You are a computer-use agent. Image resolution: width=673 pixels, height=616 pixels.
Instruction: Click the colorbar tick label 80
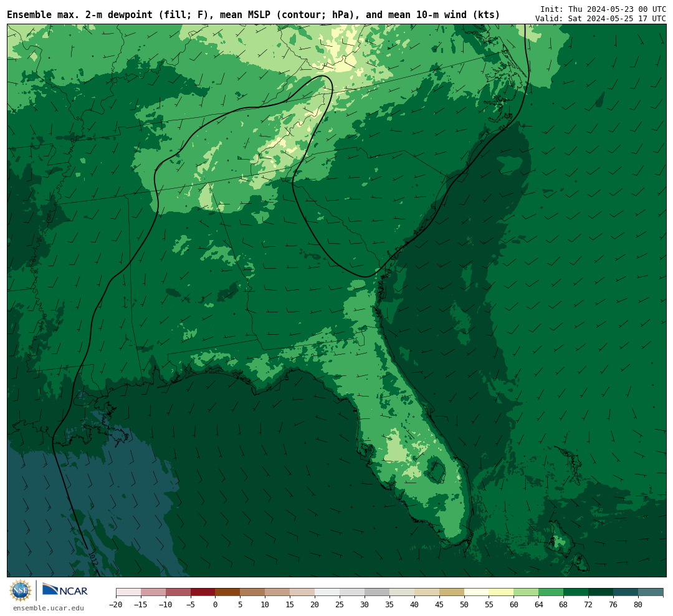tap(639, 604)
